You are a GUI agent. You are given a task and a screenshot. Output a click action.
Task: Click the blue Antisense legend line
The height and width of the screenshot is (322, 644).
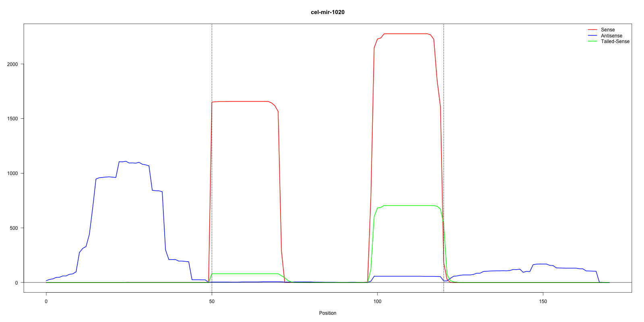click(x=592, y=36)
